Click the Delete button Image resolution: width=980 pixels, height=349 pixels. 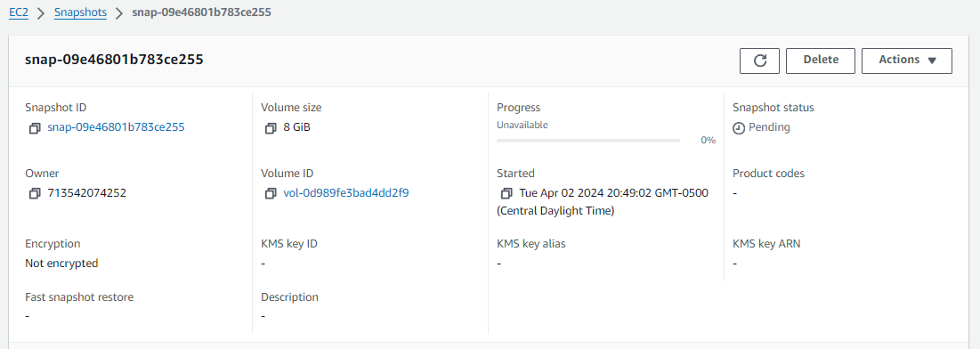(x=821, y=61)
